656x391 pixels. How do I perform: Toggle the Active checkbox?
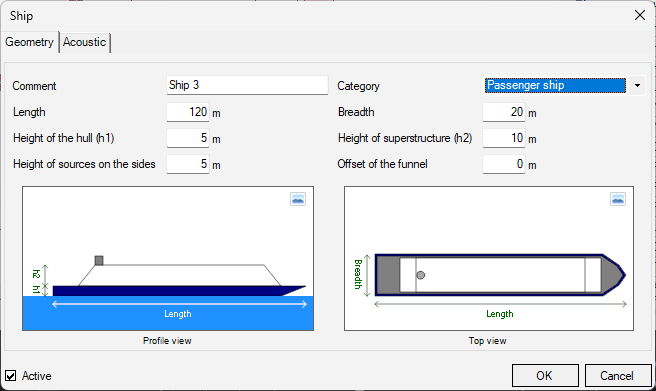click(x=11, y=376)
